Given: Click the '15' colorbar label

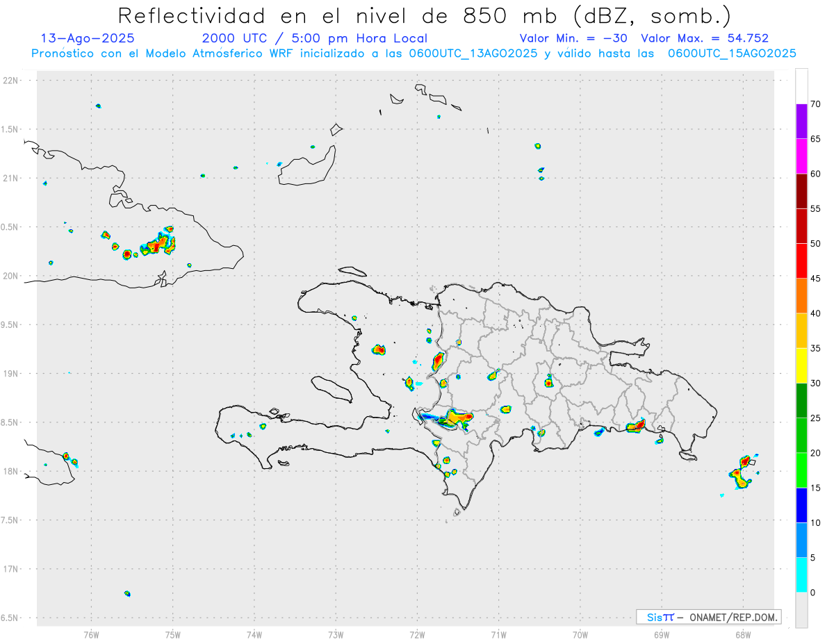Looking at the screenshot, I should pyautogui.click(x=815, y=488).
